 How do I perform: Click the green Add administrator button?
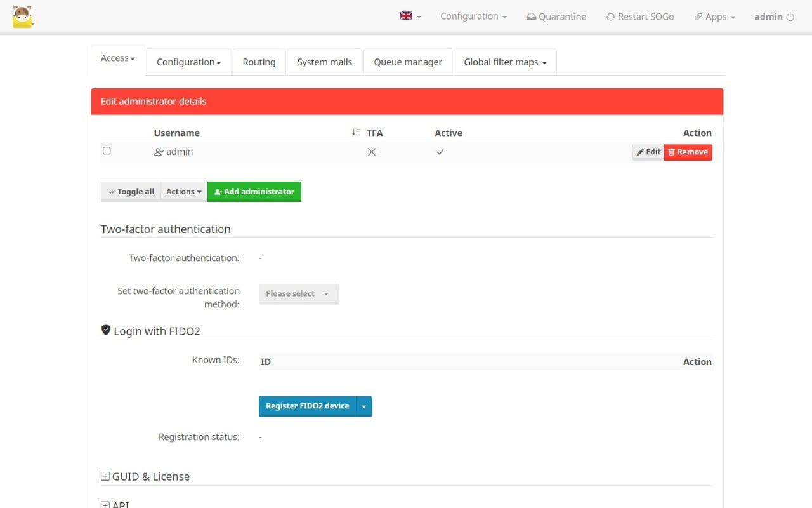coord(254,191)
